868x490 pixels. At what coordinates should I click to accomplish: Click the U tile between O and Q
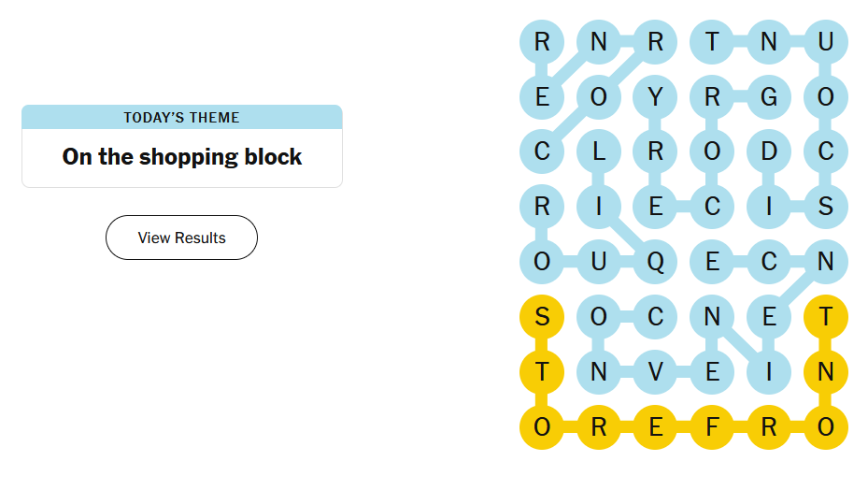tap(598, 262)
